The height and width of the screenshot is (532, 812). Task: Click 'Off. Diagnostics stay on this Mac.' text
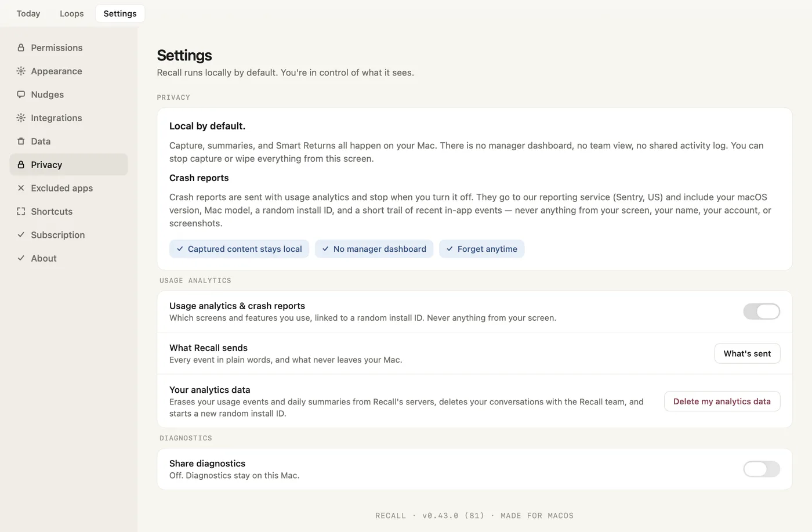(234, 475)
